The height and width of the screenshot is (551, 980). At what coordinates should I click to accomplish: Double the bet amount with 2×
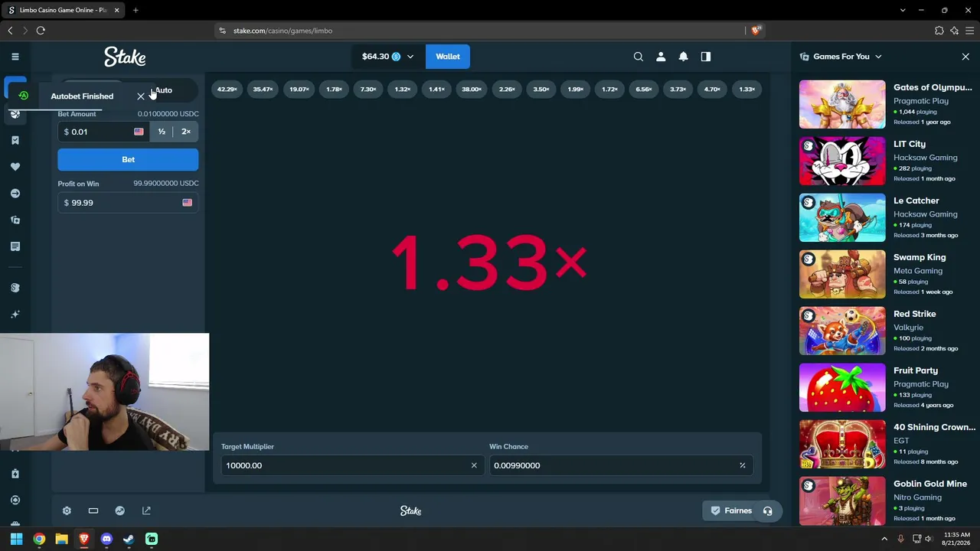click(186, 132)
